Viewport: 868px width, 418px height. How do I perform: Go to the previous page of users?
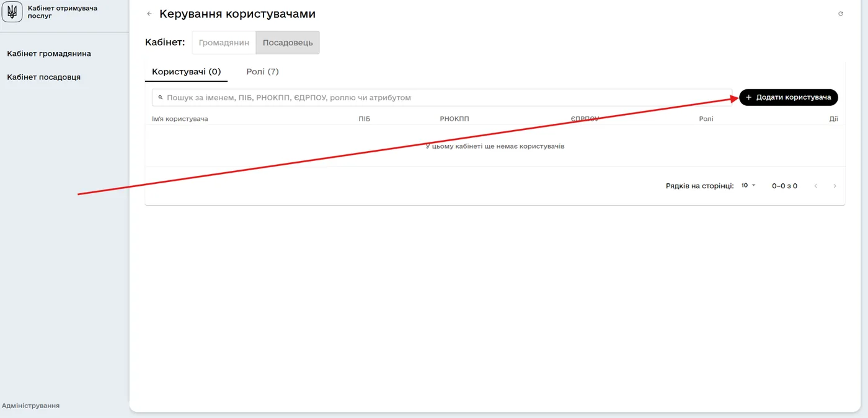pyautogui.click(x=816, y=186)
